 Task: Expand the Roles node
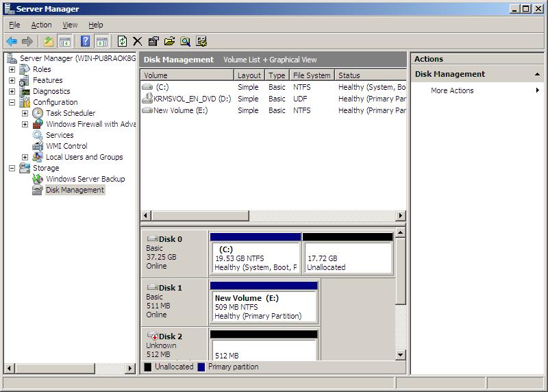[12, 70]
